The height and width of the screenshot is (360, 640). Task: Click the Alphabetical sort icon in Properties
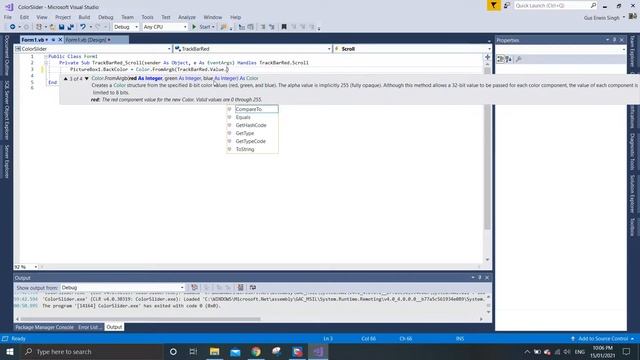click(509, 60)
